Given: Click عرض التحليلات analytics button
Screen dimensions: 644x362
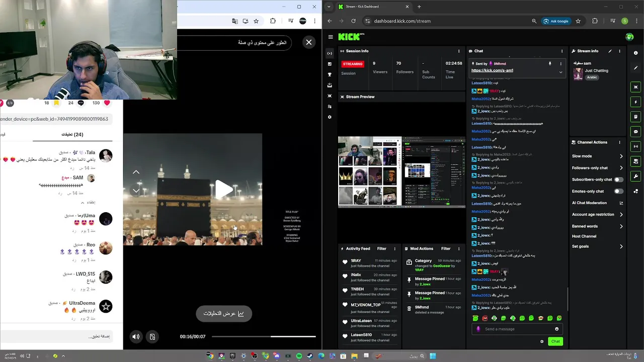Looking at the screenshot, I should 223,314.
